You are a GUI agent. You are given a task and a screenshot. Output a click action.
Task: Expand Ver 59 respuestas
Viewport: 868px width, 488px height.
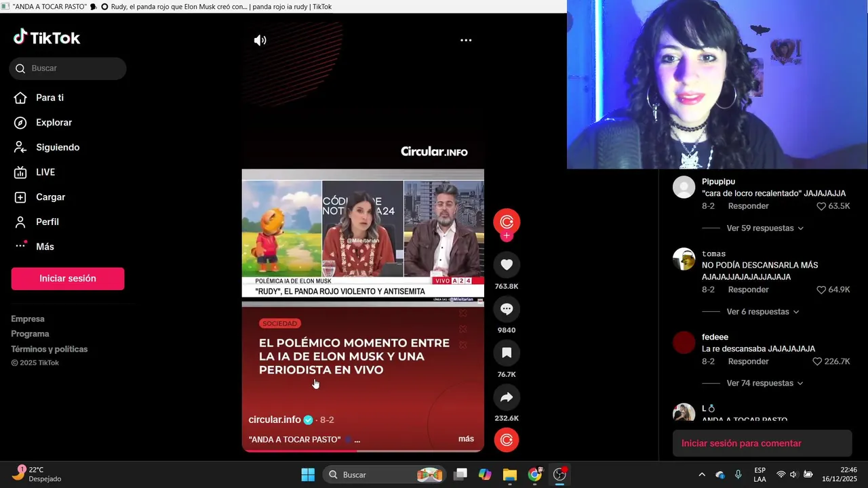point(765,228)
